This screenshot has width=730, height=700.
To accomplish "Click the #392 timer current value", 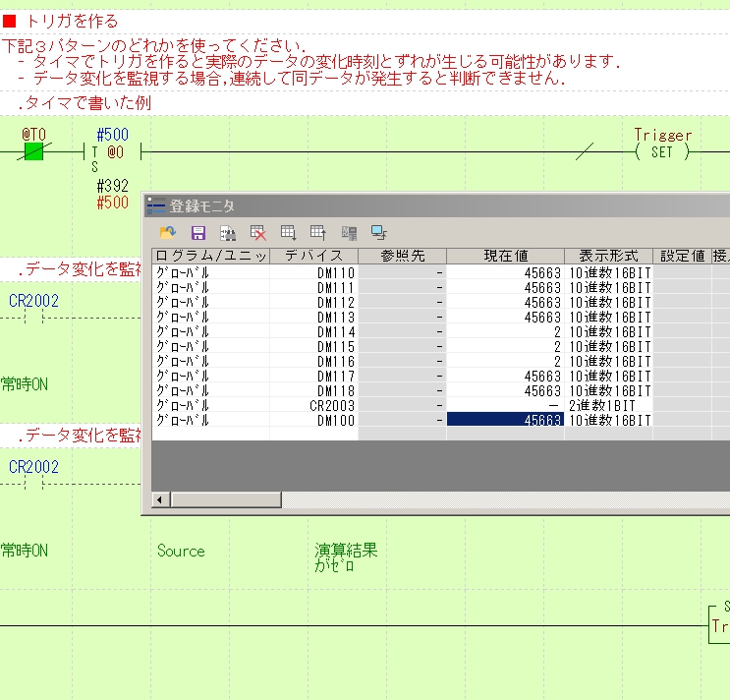I will [x=112, y=186].
